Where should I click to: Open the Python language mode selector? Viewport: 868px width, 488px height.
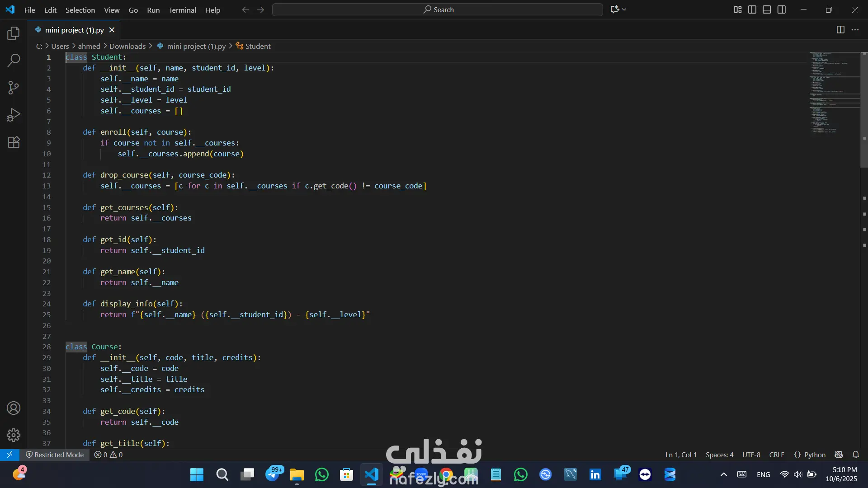pyautogui.click(x=815, y=455)
